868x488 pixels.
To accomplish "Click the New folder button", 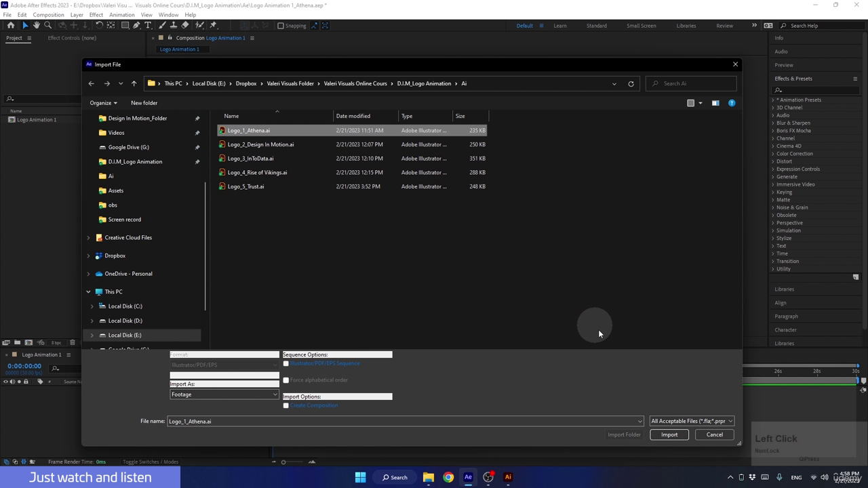I will [144, 103].
